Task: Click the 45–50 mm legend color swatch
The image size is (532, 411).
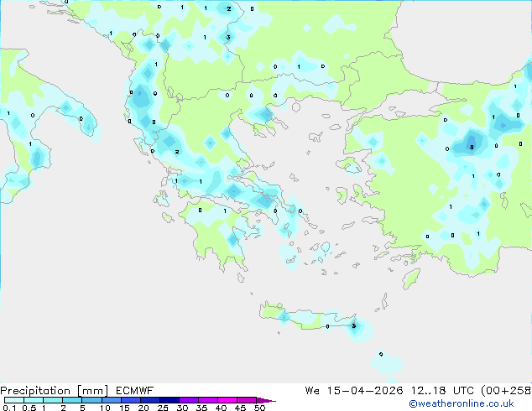Action: click(247, 400)
